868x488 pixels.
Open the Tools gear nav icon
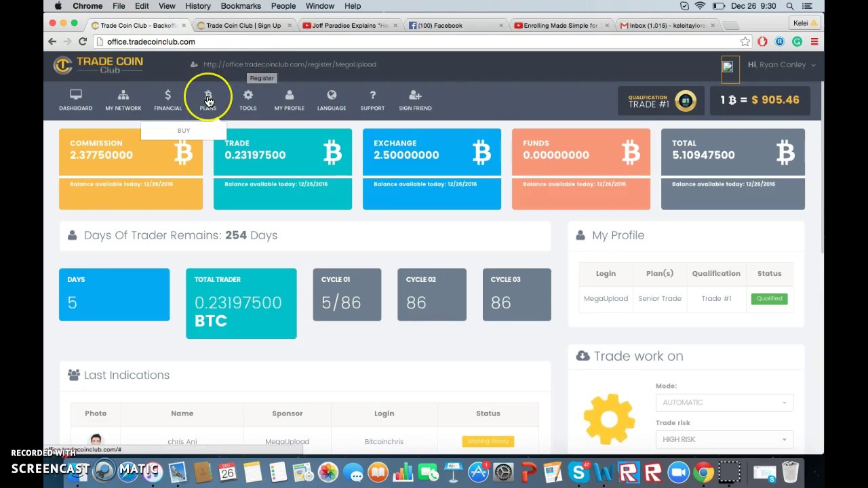pyautogui.click(x=248, y=100)
